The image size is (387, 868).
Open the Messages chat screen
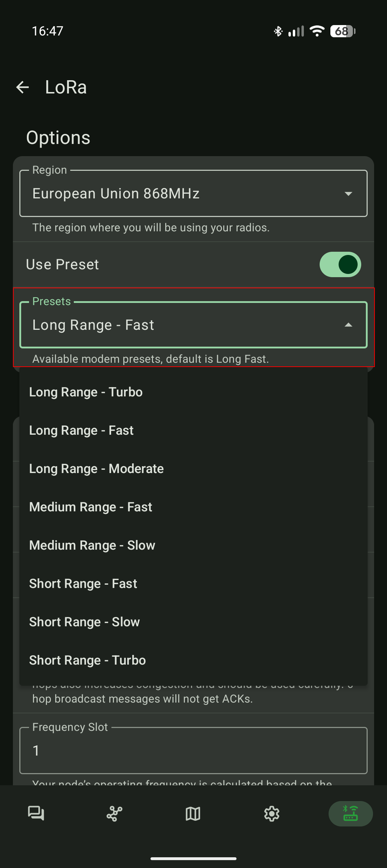pyautogui.click(x=36, y=814)
